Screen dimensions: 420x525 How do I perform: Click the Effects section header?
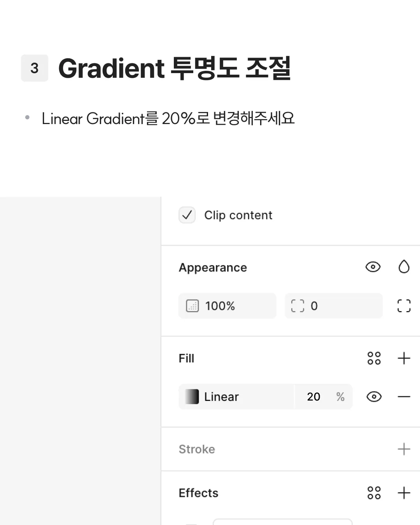(x=198, y=493)
